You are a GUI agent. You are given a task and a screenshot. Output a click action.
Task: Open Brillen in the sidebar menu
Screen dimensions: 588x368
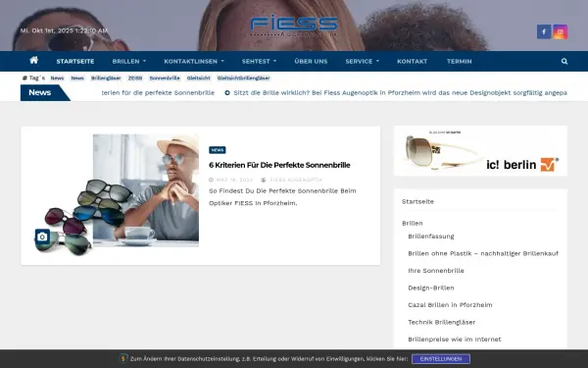[x=413, y=223]
